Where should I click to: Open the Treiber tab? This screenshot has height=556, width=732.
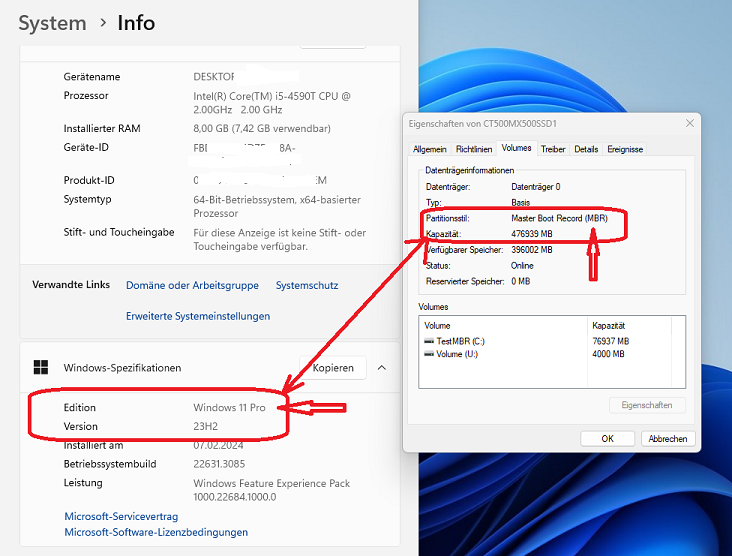click(x=553, y=149)
